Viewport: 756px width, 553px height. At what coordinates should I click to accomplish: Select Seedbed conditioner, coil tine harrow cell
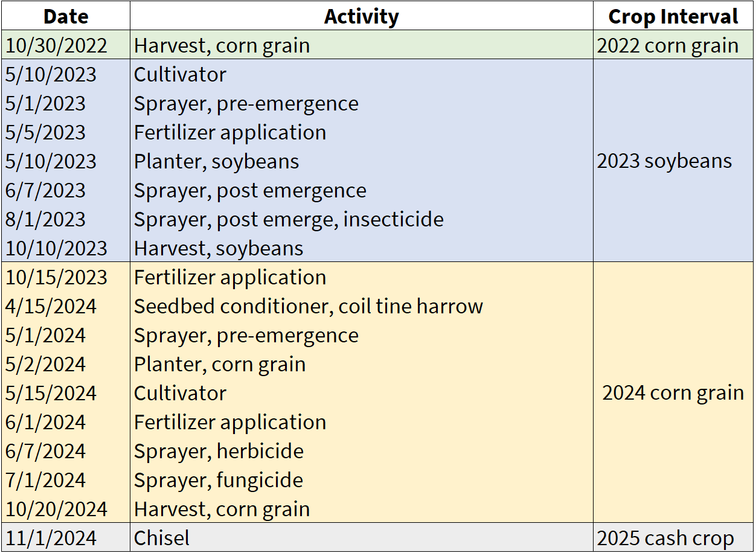(309, 306)
